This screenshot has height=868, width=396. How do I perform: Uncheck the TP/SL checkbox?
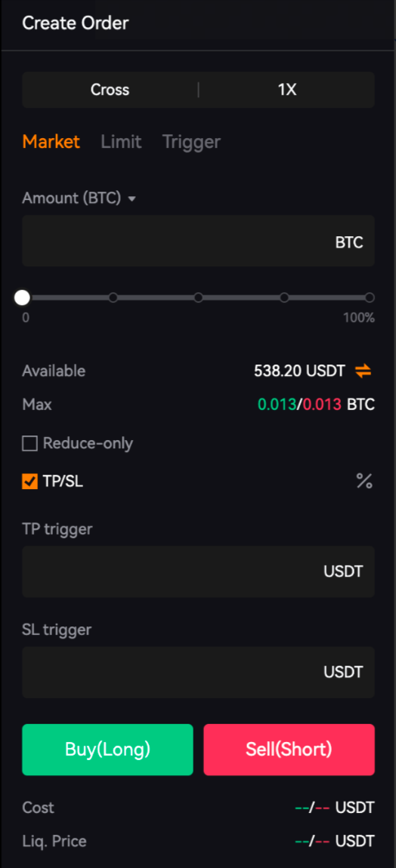click(30, 482)
